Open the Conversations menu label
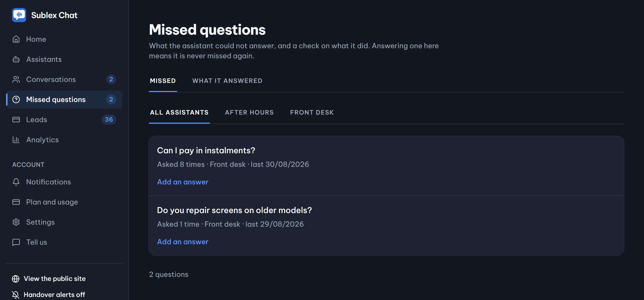This screenshot has width=644, height=300. [51, 79]
